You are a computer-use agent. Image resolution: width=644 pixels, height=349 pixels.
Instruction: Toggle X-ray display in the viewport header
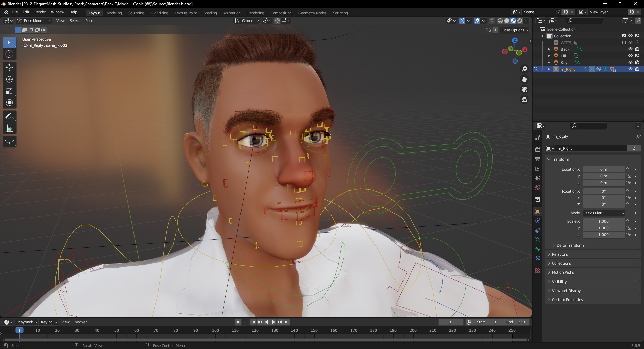point(492,21)
